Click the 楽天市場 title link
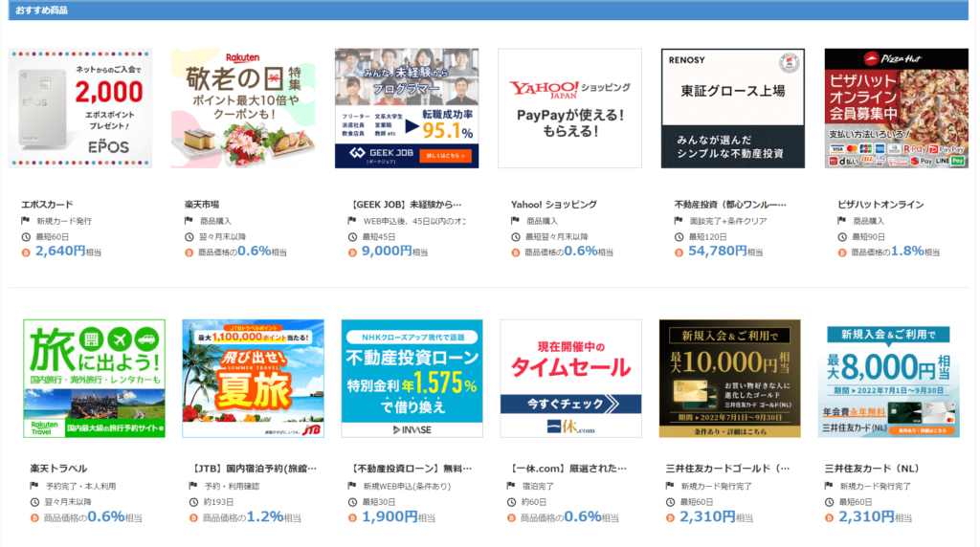The width and height of the screenshot is (980, 547). click(x=201, y=205)
